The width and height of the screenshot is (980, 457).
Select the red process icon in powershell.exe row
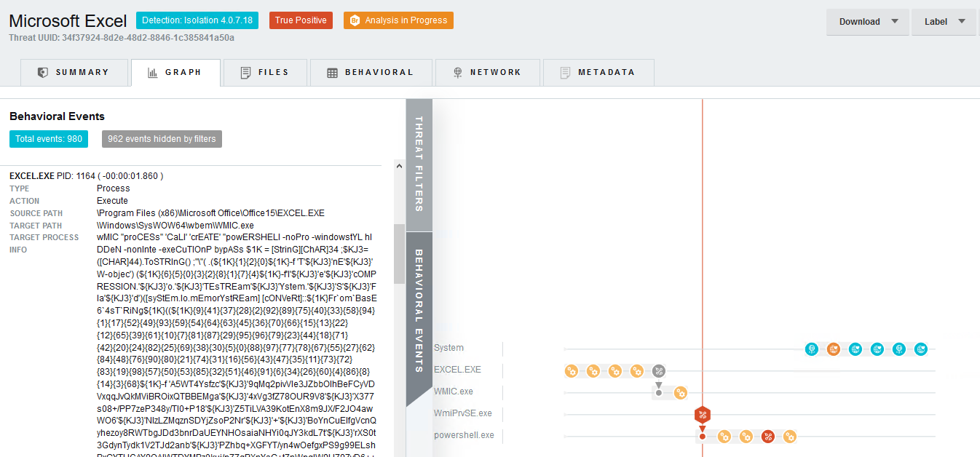coord(768,437)
